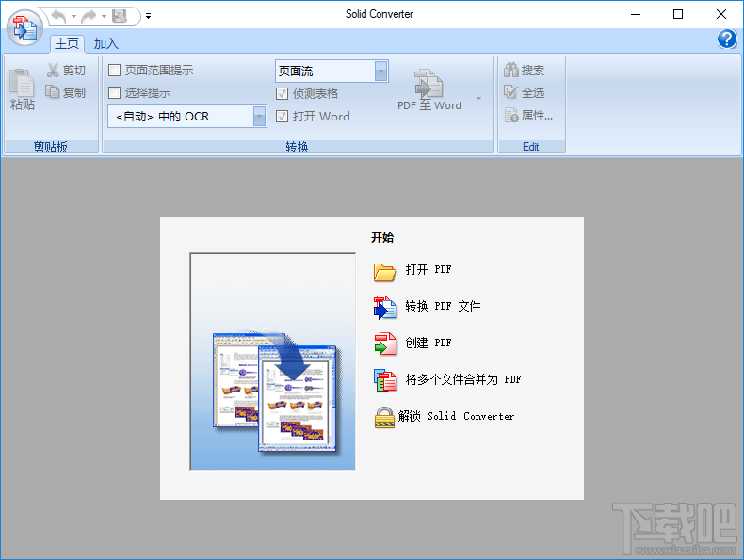The height and width of the screenshot is (560, 744).
Task: Toggle the 打开 Word checkbox
Action: click(282, 116)
